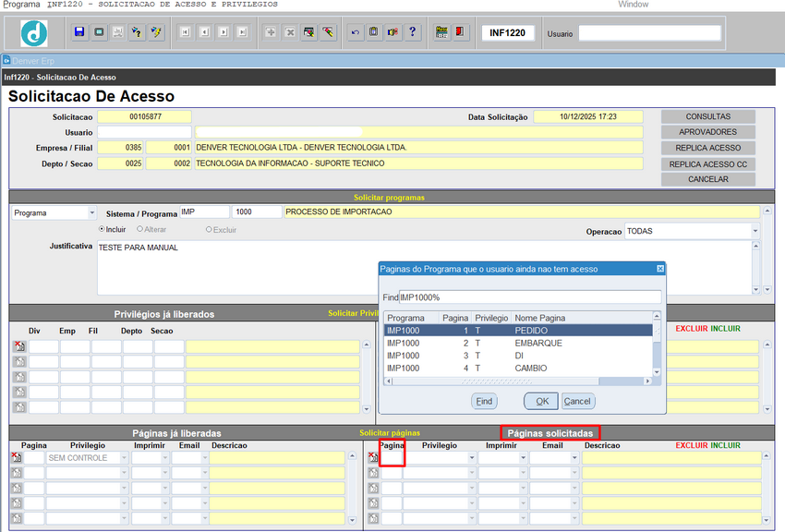Open the Programa menu

click(21, 5)
